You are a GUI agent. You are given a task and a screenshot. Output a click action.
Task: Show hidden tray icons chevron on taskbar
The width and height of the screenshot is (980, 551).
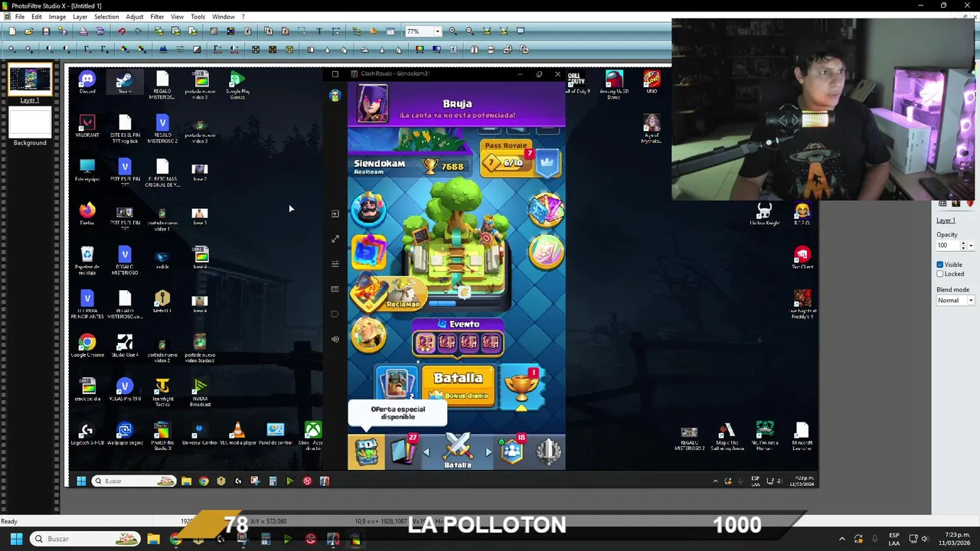(841, 539)
